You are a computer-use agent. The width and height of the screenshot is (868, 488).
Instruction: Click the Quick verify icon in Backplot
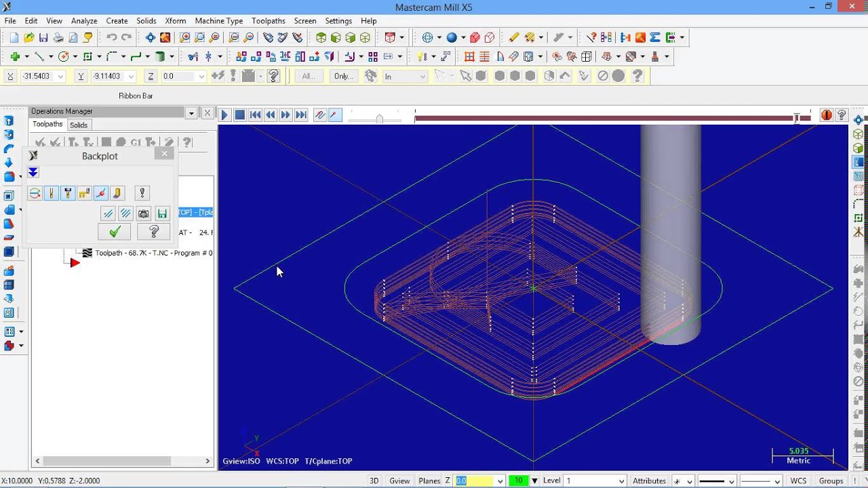tap(117, 193)
